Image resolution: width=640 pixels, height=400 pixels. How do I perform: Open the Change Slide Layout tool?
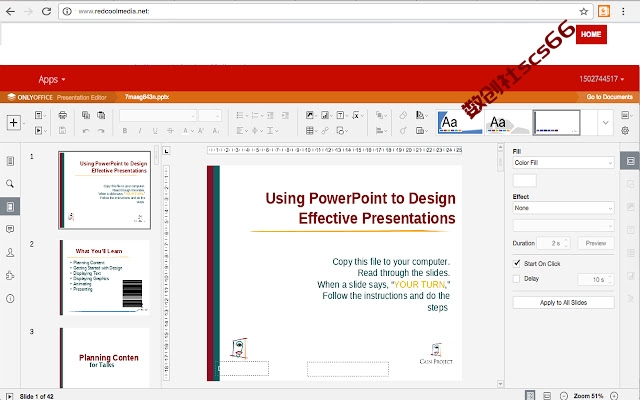(39, 116)
